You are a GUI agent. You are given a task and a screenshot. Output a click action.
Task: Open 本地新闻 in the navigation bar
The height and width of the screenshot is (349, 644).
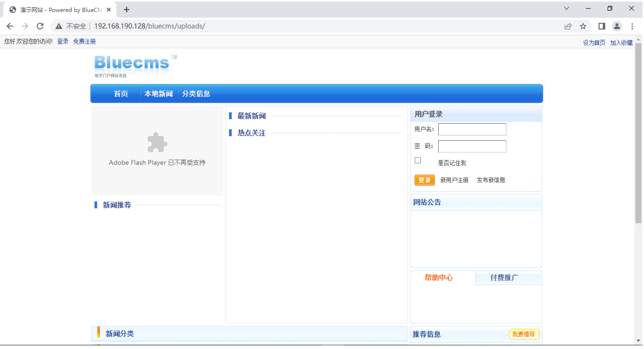click(x=158, y=94)
